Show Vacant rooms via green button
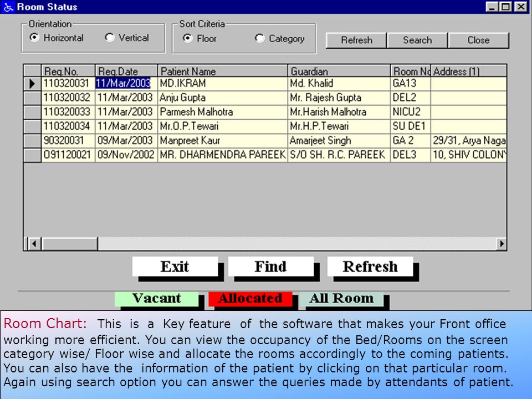 [156, 299]
